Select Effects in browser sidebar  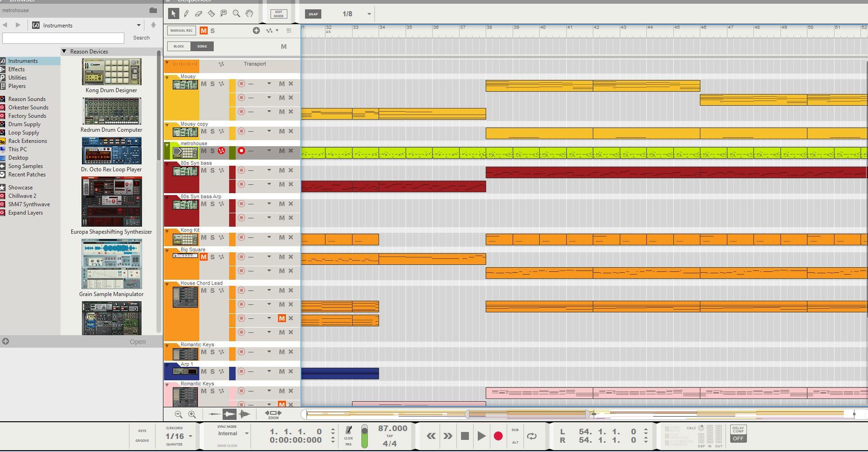coord(16,69)
